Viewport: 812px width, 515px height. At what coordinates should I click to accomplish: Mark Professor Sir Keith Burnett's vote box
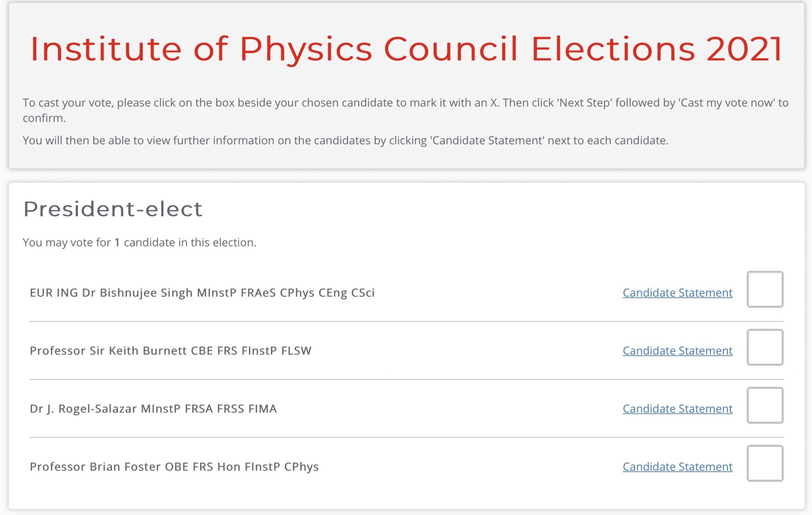click(765, 347)
